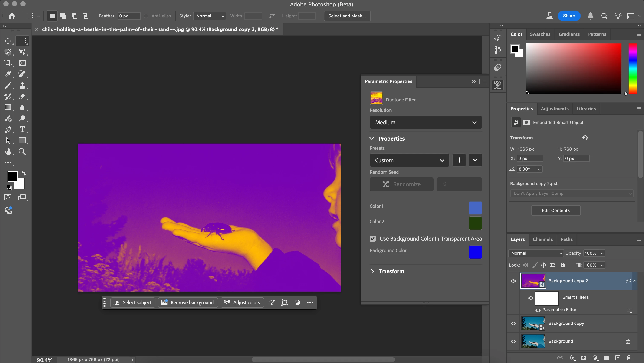The image size is (644, 363).
Task: Open the Swatches tab
Action: [x=540, y=34]
